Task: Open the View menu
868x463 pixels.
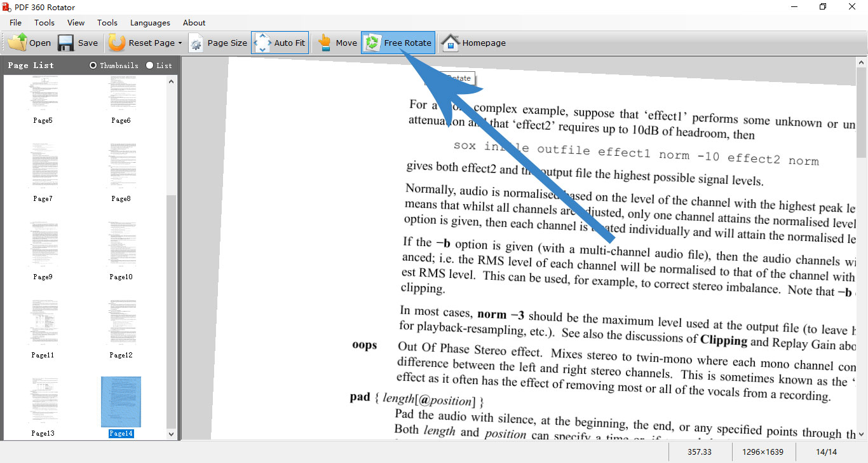Action: (76, 22)
